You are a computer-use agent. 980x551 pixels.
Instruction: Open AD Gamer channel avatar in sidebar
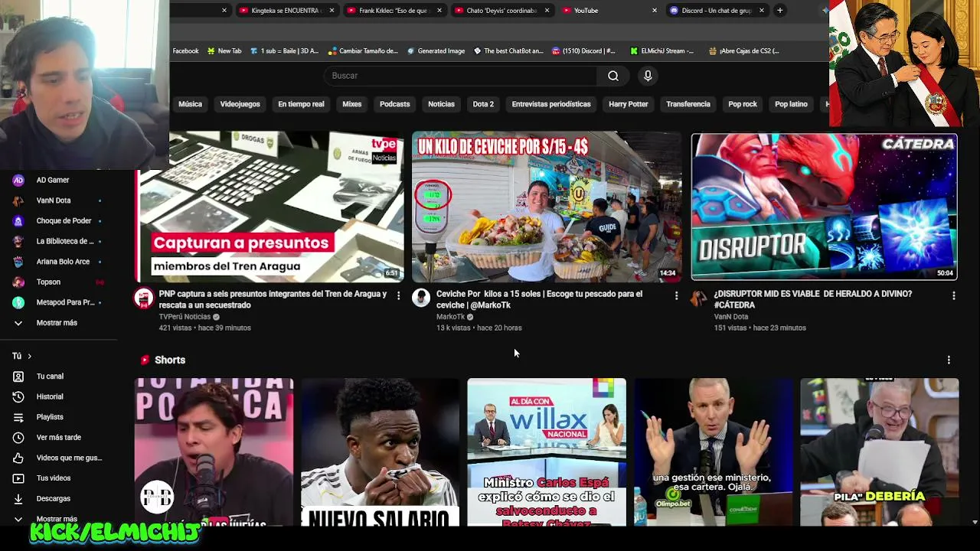tap(18, 180)
